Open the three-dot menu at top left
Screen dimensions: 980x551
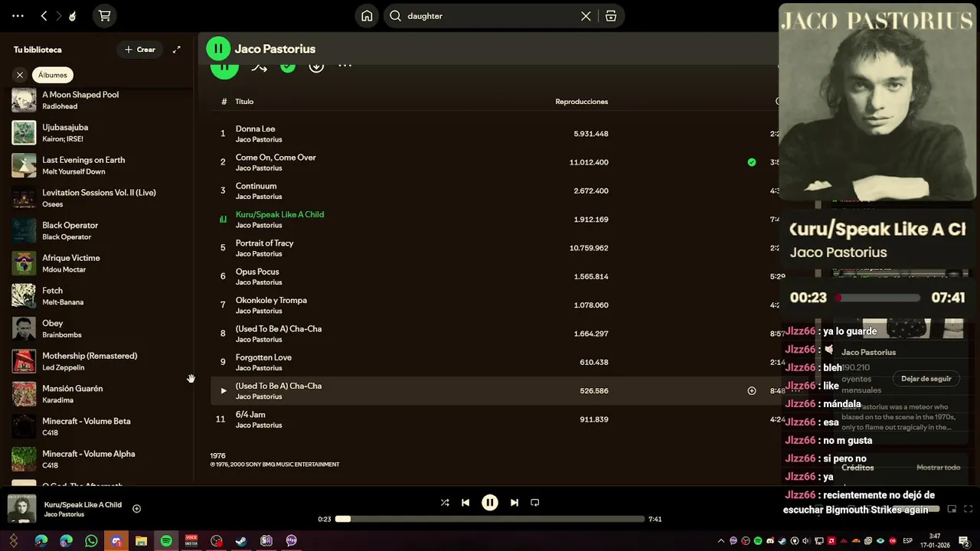point(18,16)
